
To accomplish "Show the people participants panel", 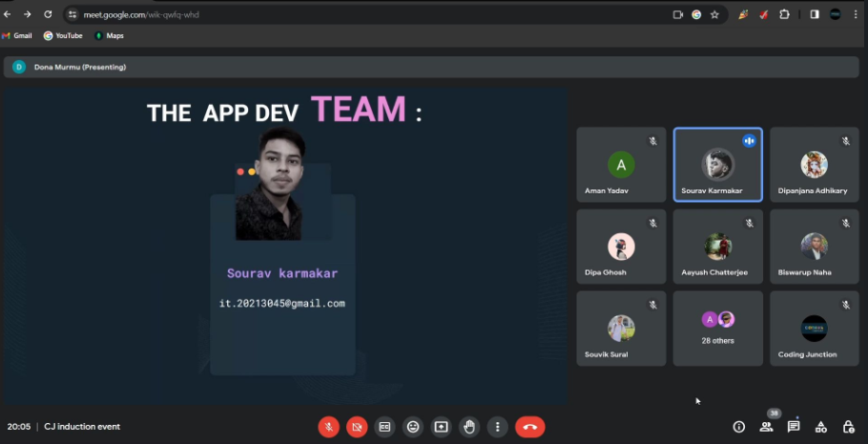I will pos(766,427).
